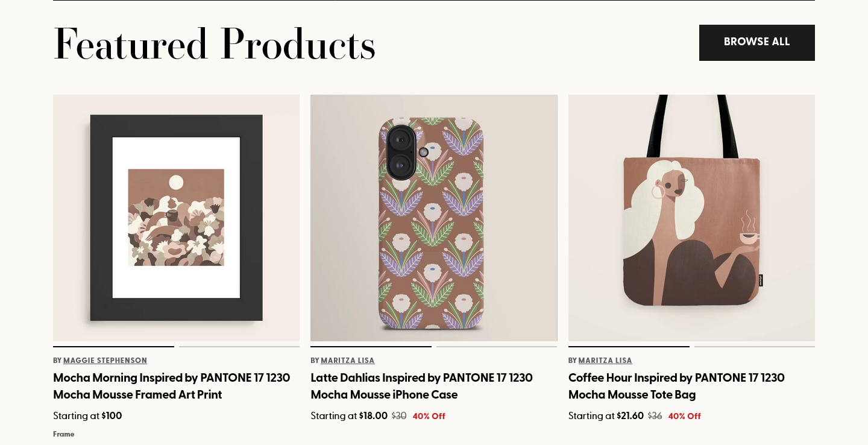Screen dimensions: 868x445
Task: Click the $18.00 iPhone case price
Action: point(373,415)
